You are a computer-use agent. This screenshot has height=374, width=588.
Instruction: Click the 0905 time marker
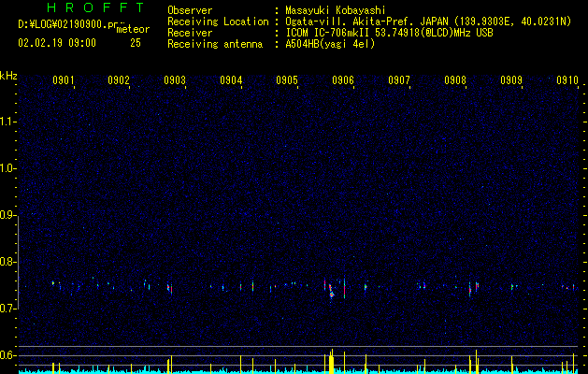click(287, 80)
